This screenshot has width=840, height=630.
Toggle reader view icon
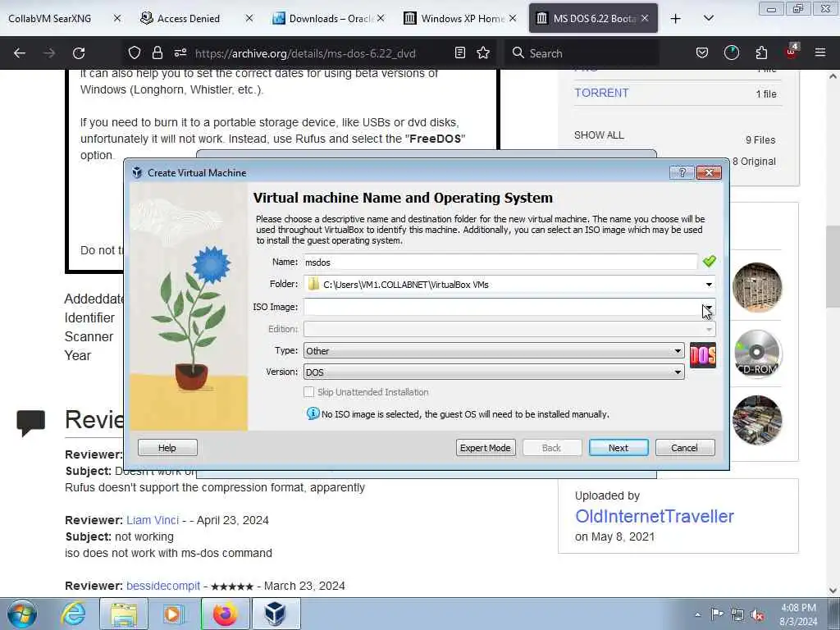459,52
